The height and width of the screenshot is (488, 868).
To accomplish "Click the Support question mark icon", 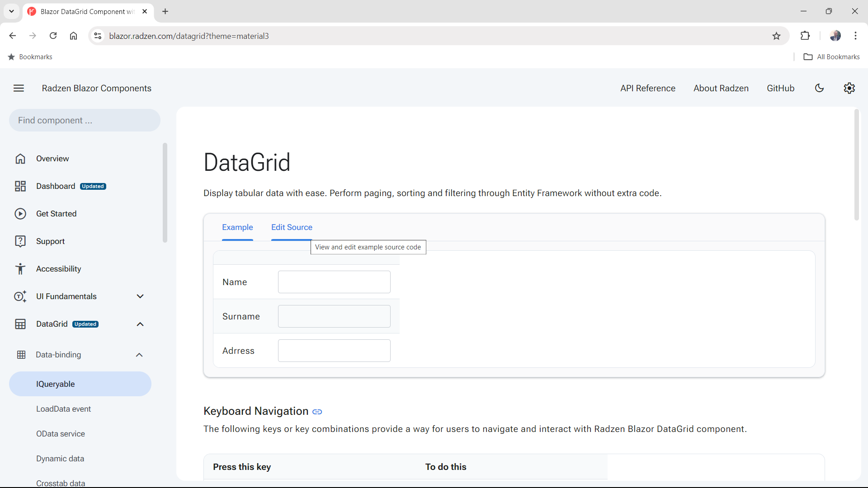I will coord(20,241).
